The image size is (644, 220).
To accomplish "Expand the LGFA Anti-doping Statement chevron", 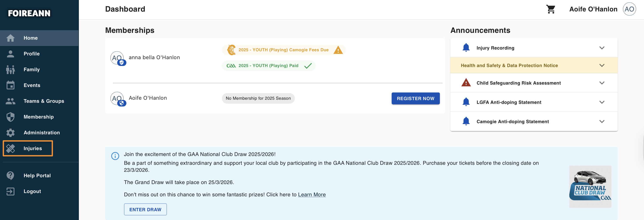I will click(x=602, y=102).
